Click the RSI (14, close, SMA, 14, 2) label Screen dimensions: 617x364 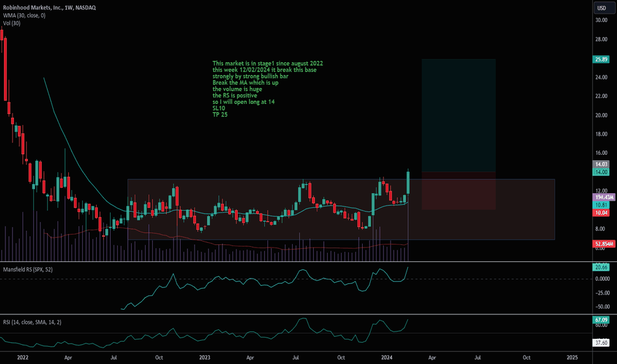pyautogui.click(x=32, y=322)
